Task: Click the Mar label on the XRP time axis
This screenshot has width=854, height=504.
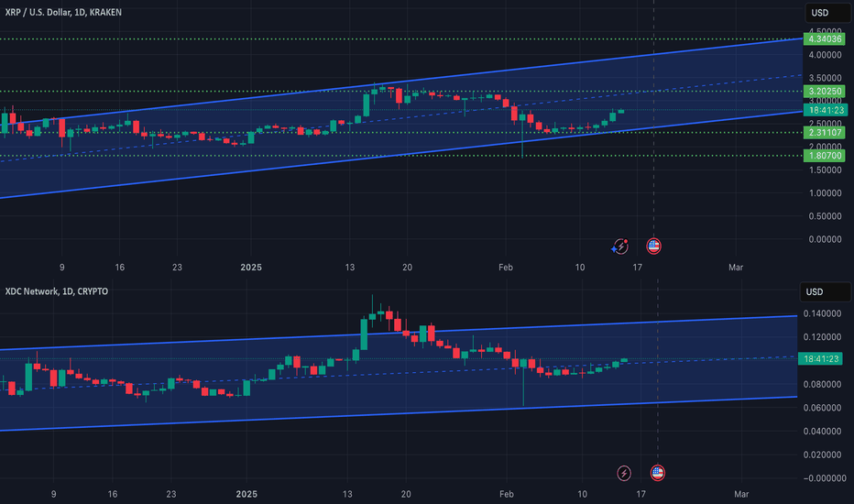Action: click(734, 268)
